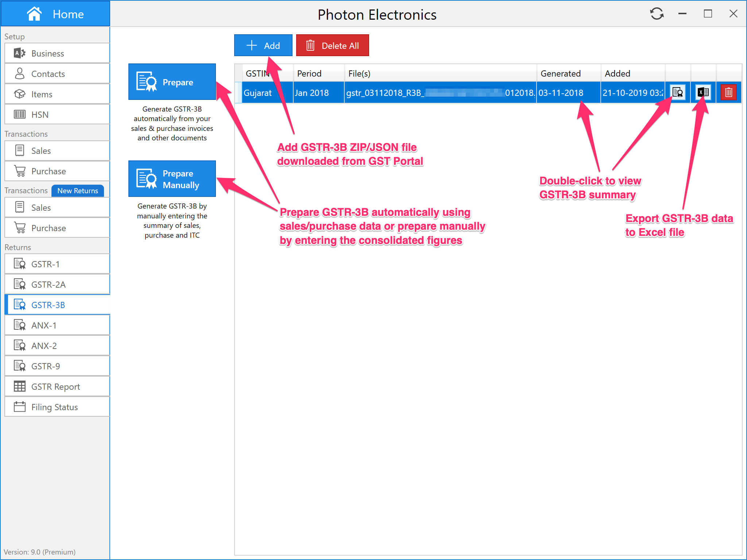Click the Add button
The width and height of the screenshot is (747, 560).
click(263, 46)
